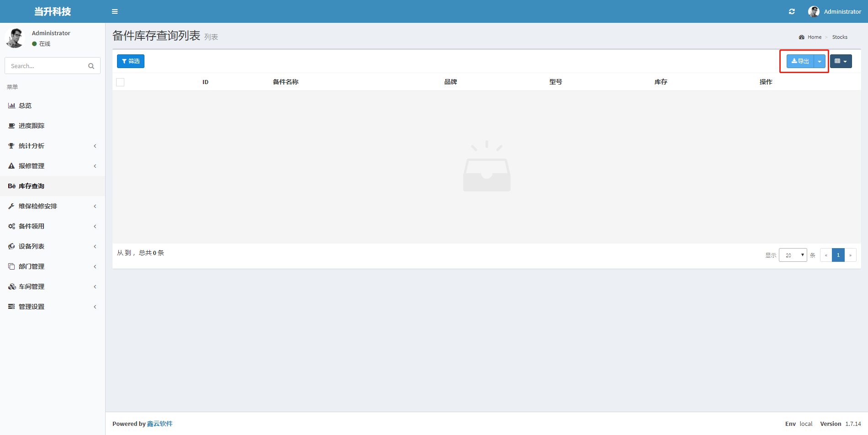The height and width of the screenshot is (435, 868).
Task: Click the hamburger sidebar toggle icon
Action: pyautogui.click(x=115, y=11)
